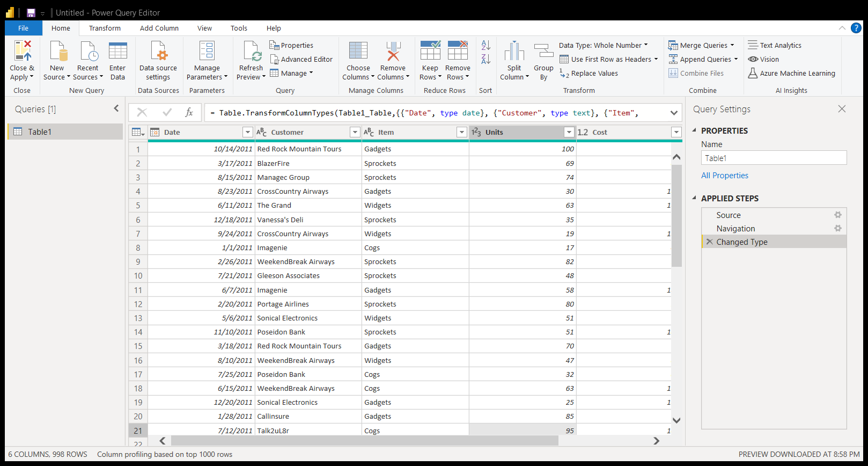Screen dimensions: 868x466
Task: Open the File menu
Action: pyautogui.click(x=24, y=28)
